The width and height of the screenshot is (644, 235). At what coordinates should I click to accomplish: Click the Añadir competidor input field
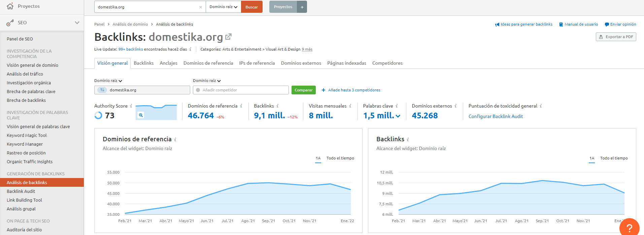241,90
